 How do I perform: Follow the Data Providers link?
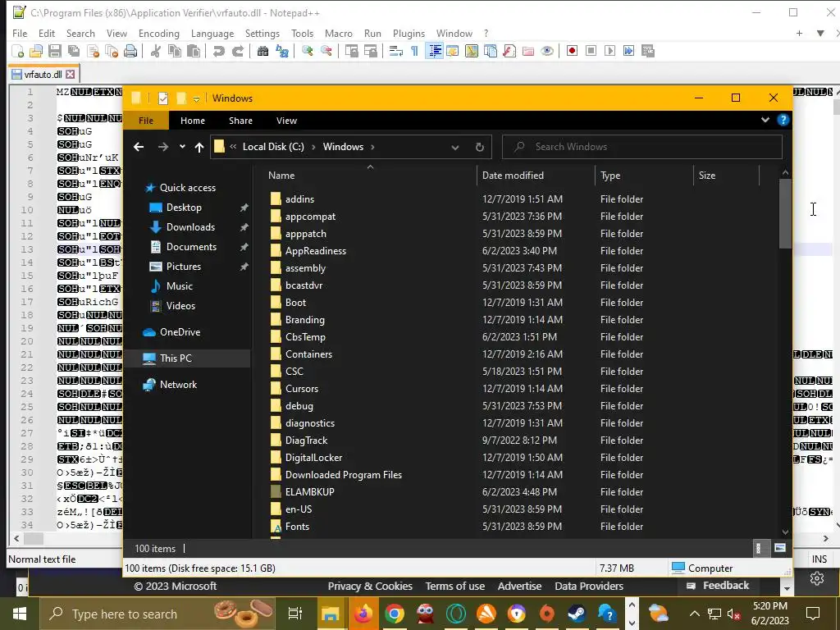point(589,586)
